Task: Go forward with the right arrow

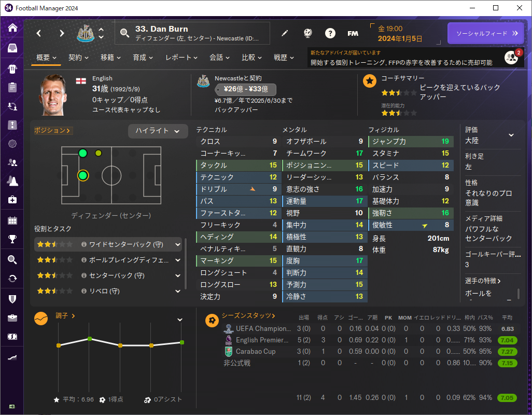Action: click(62, 33)
